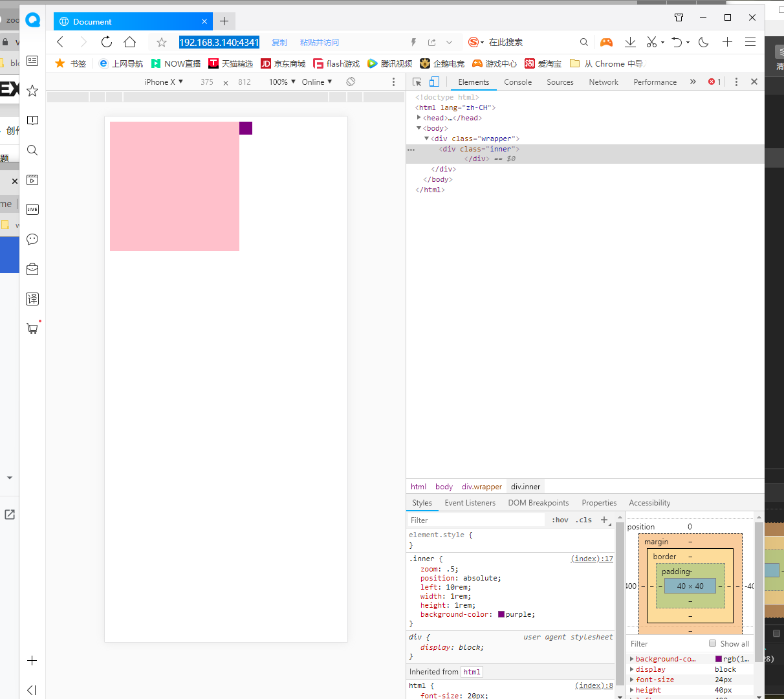Rotate the device orientation icon
Viewport: 784px width, 699px height.
351,82
